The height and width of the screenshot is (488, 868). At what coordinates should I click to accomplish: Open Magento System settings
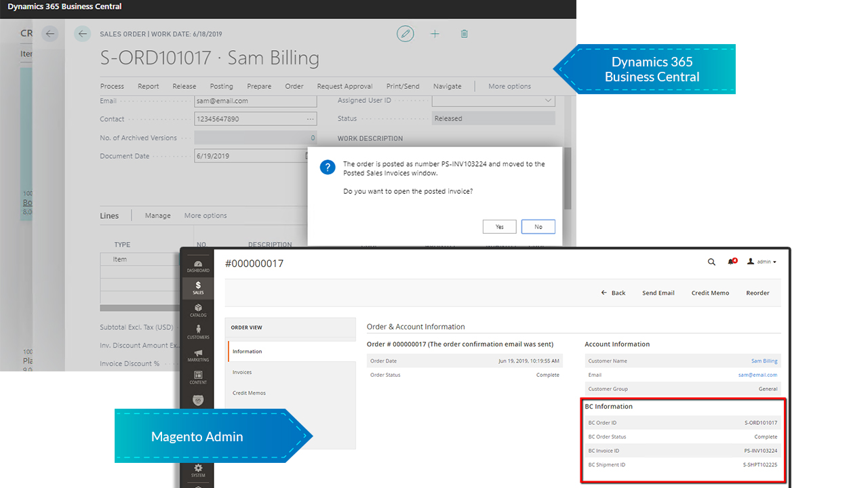(198, 470)
